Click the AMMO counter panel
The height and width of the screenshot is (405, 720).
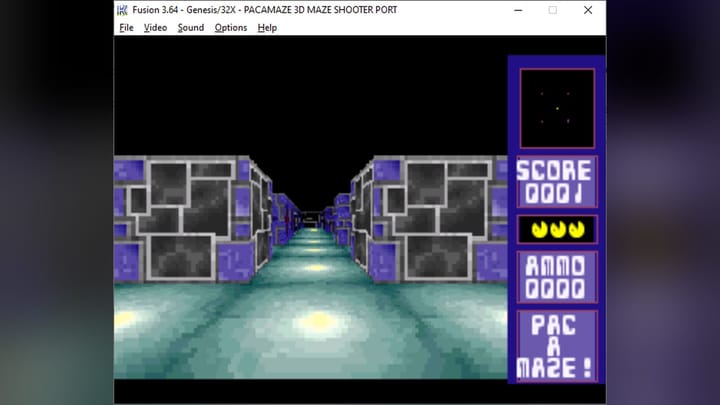(557, 277)
